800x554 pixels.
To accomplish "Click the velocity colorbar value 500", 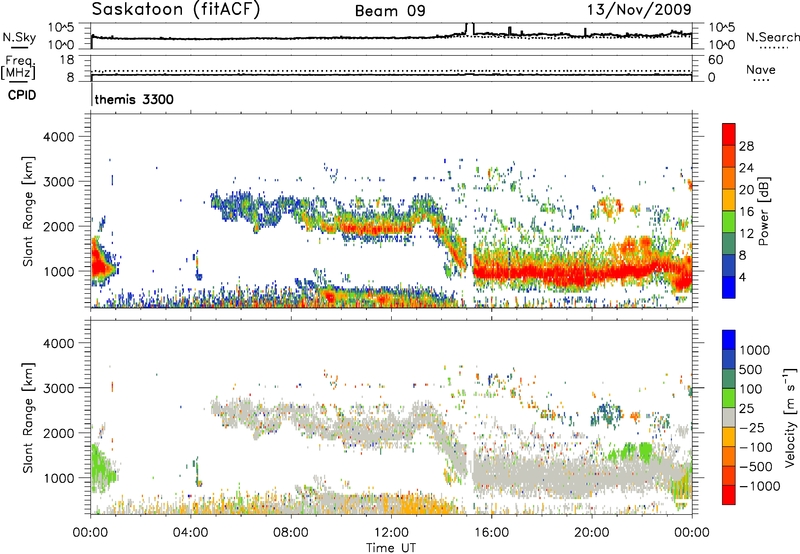I will click(x=751, y=369).
